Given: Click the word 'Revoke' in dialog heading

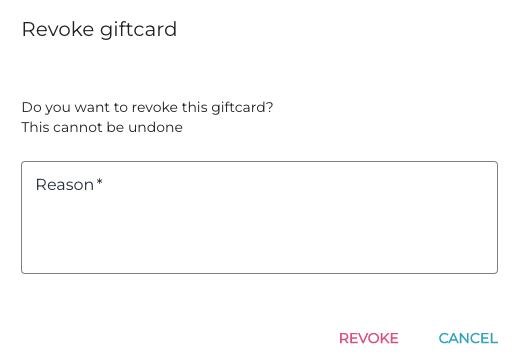Looking at the screenshot, I should click(x=58, y=29).
